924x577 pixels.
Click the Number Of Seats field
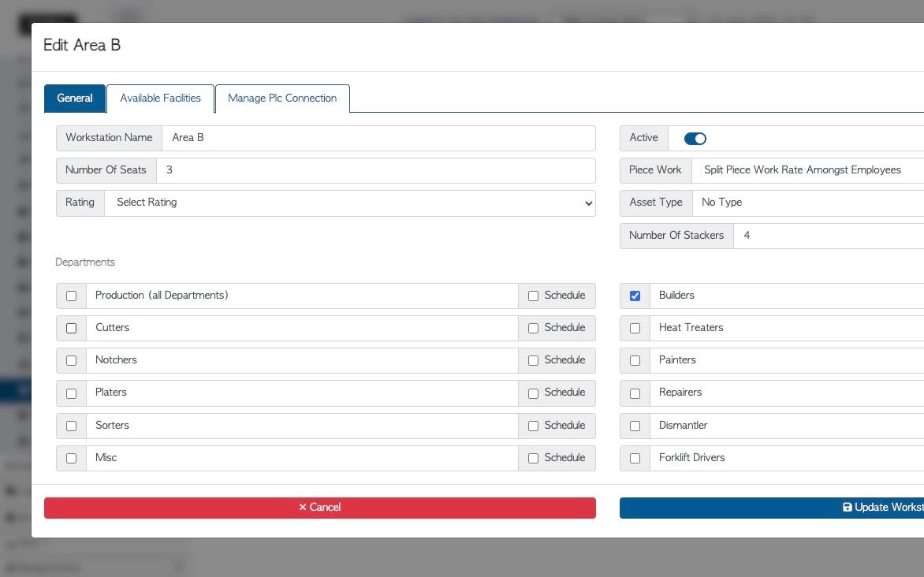coord(375,170)
